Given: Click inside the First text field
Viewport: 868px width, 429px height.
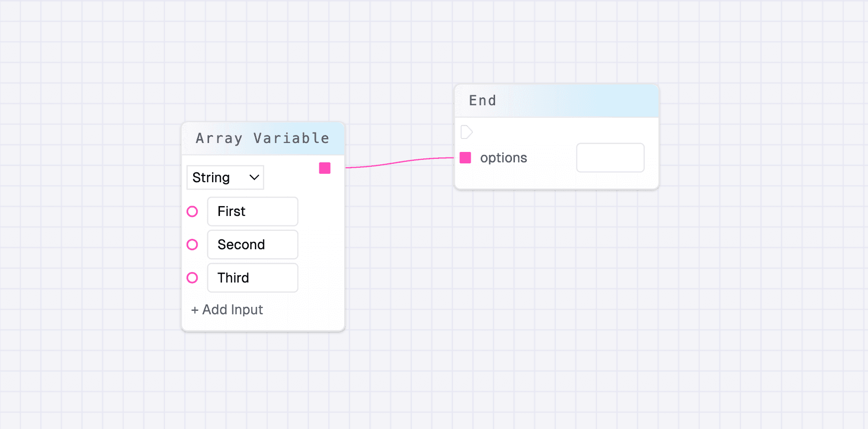Looking at the screenshot, I should pyautogui.click(x=252, y=212).
